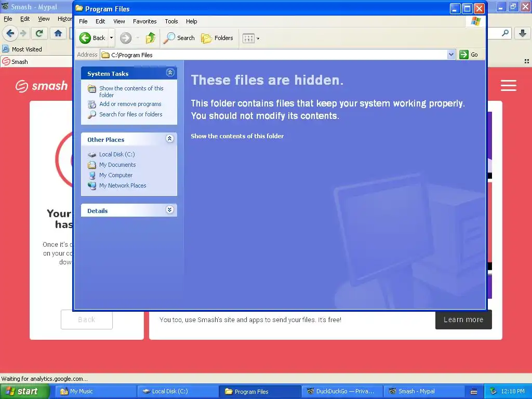Open the File menu in Program Files window
532x399 pixels.
(83, 21)
